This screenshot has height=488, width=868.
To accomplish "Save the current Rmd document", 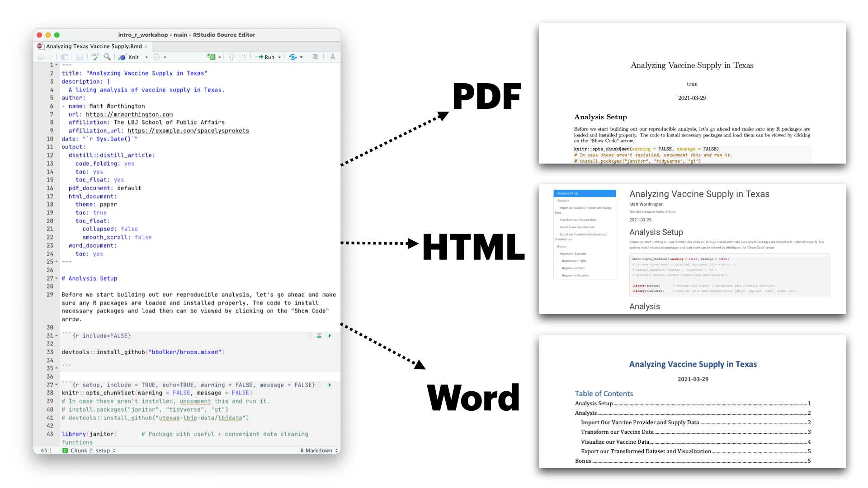I will tap(80, 57).
